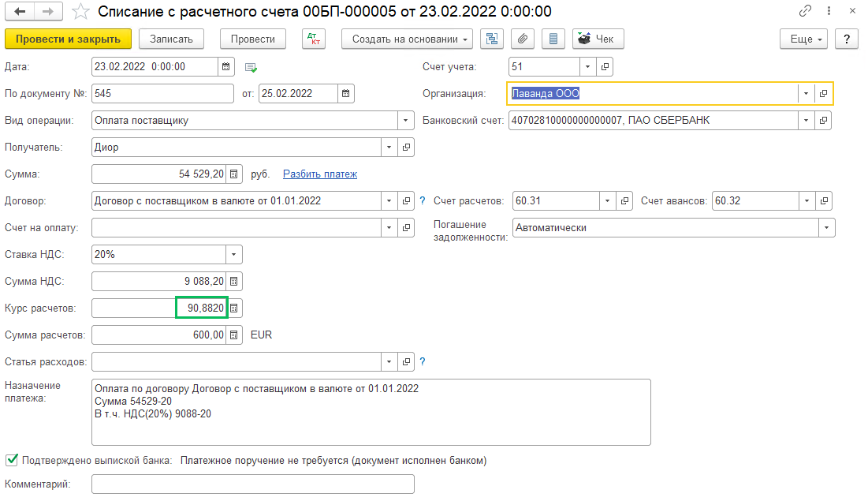The image size is (868, 501).
Task: Click the Записать button
Action: [x=171, y=39]
